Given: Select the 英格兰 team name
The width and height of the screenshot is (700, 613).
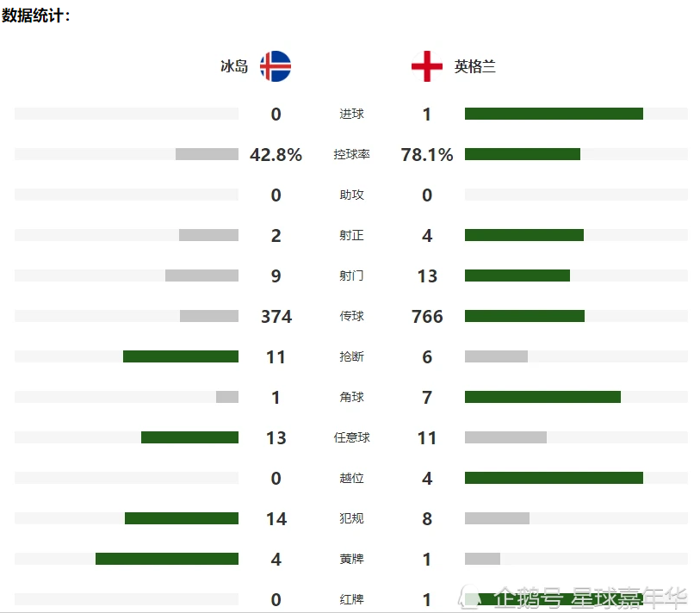Looking at the screenshot, I should click(475, 66).
